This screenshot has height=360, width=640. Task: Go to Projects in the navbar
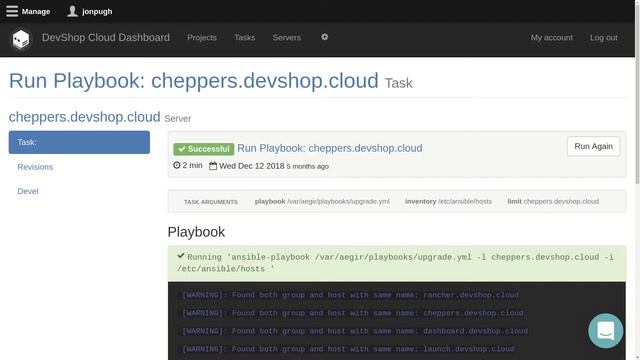pyautogui.click(x=202, y=38)
